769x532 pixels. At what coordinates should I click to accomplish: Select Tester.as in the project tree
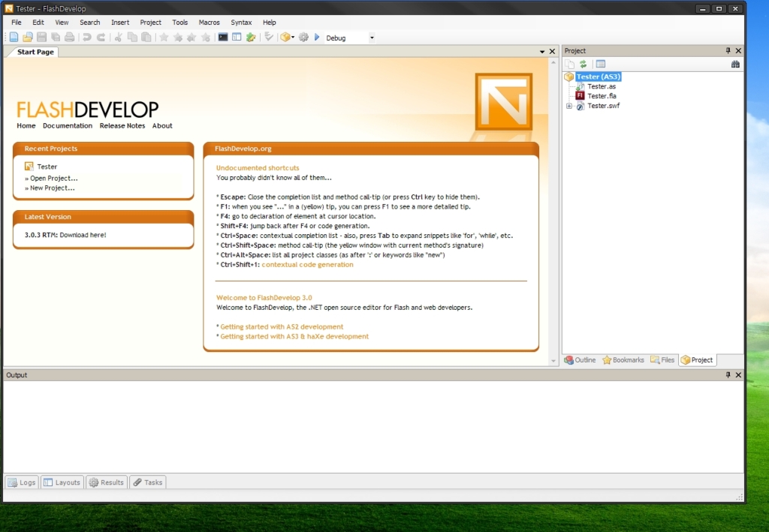(602, 86)
